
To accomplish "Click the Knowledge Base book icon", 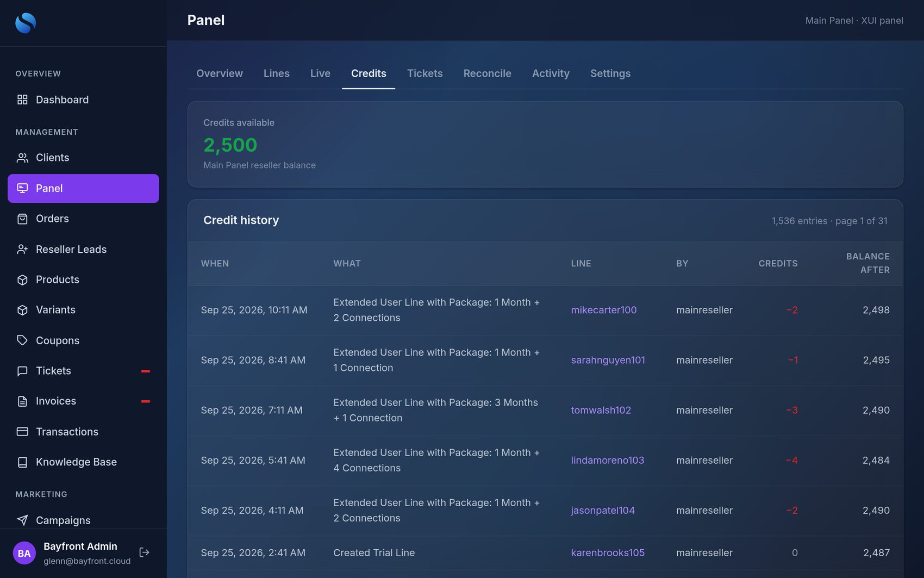I will click(x=22, y=462).
